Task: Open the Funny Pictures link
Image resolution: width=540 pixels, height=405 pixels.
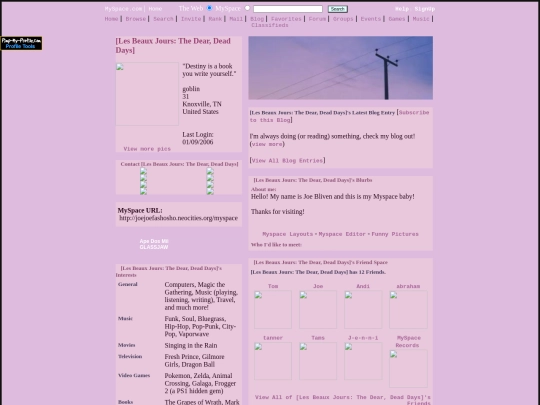Action: point(395,234)
